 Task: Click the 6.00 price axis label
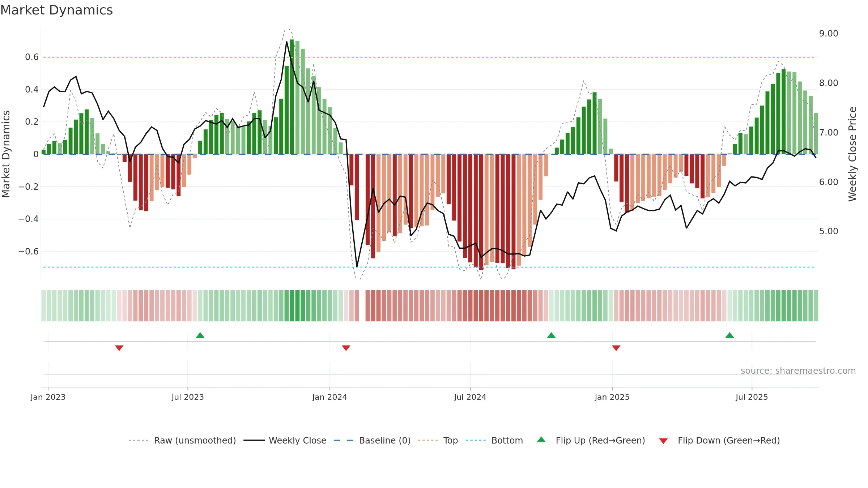point(829,182)
